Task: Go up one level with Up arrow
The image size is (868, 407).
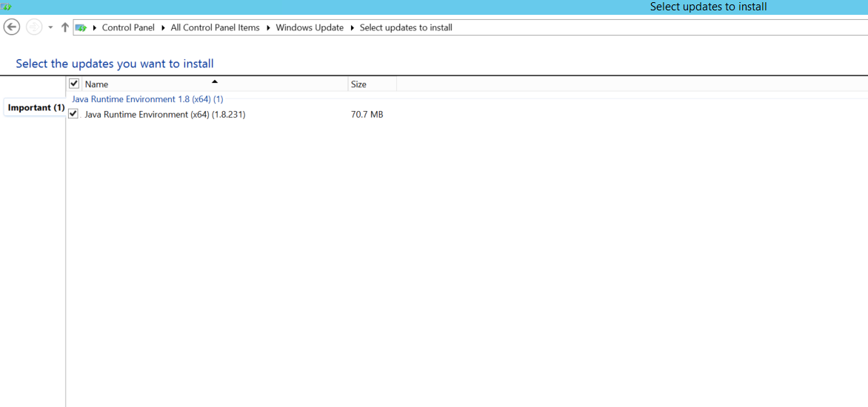Action: (64, 27)
